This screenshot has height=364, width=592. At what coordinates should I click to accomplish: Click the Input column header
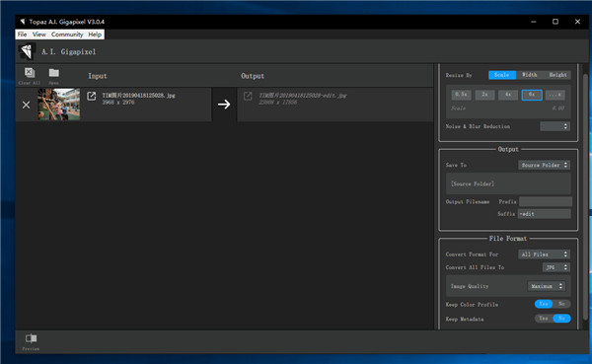(98, 76)
